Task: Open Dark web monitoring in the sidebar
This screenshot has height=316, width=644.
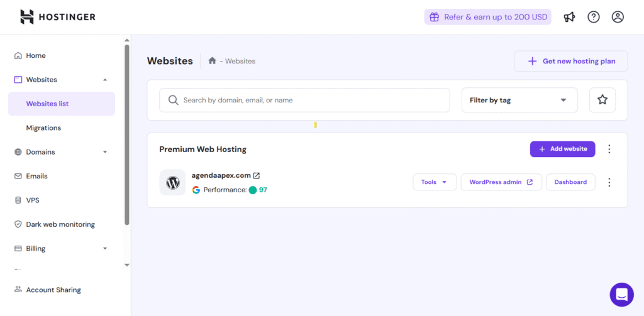Action: click(x=60, y=224)
